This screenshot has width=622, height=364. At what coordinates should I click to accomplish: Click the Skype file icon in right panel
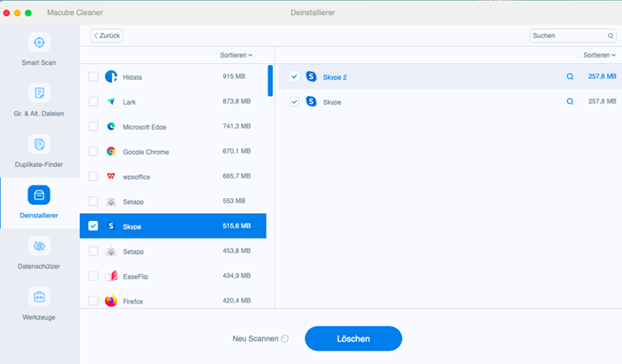point(311,101)
